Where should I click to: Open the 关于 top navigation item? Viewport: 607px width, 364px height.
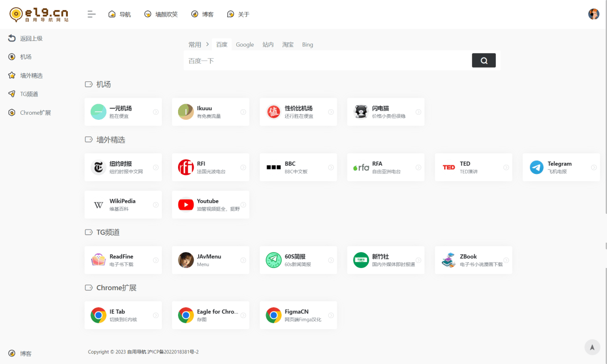[x=238, y=14]
